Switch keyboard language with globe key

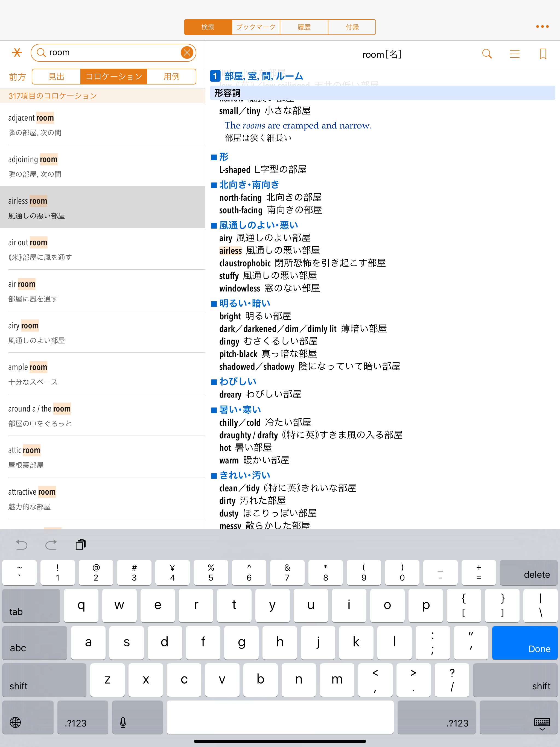pos(28,717)
